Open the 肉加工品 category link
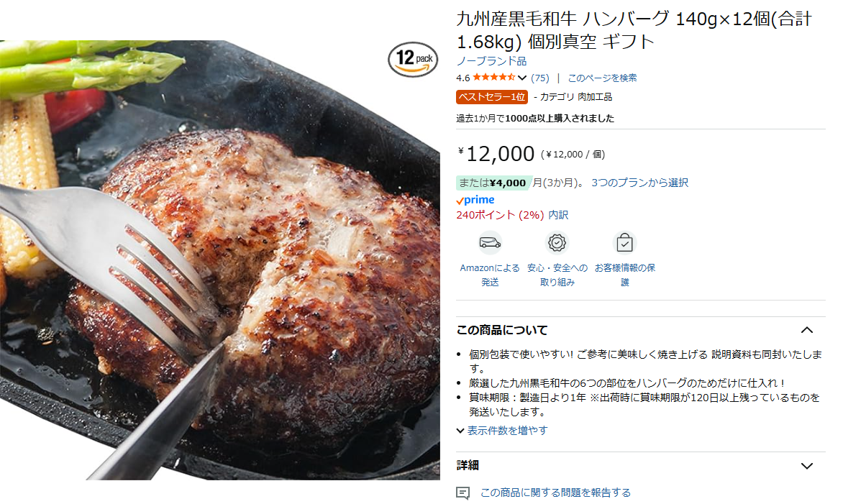 (x=595, y=97)
